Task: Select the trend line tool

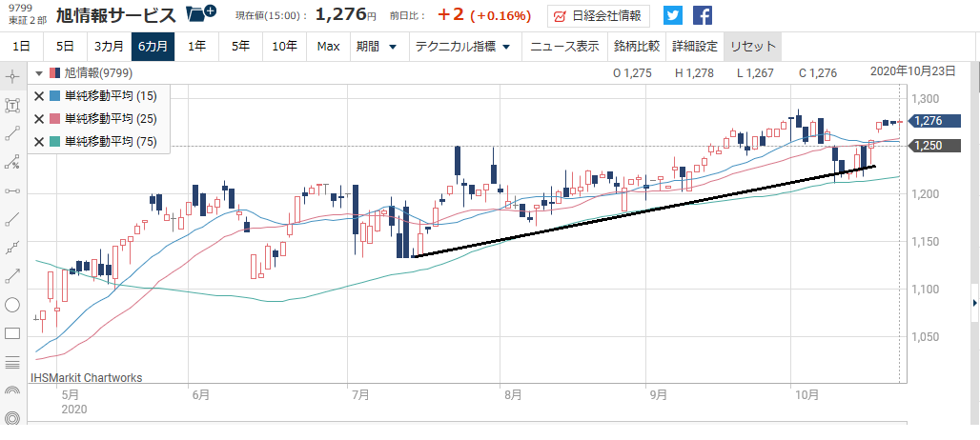Action: pyautogui.click(x=12, y=219)
